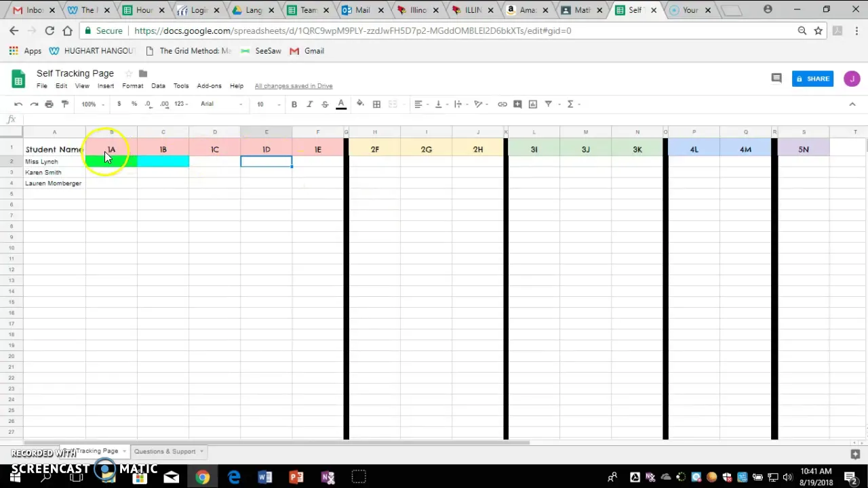
Task: Move document using the folder icon
Action: tap(143, 73)
